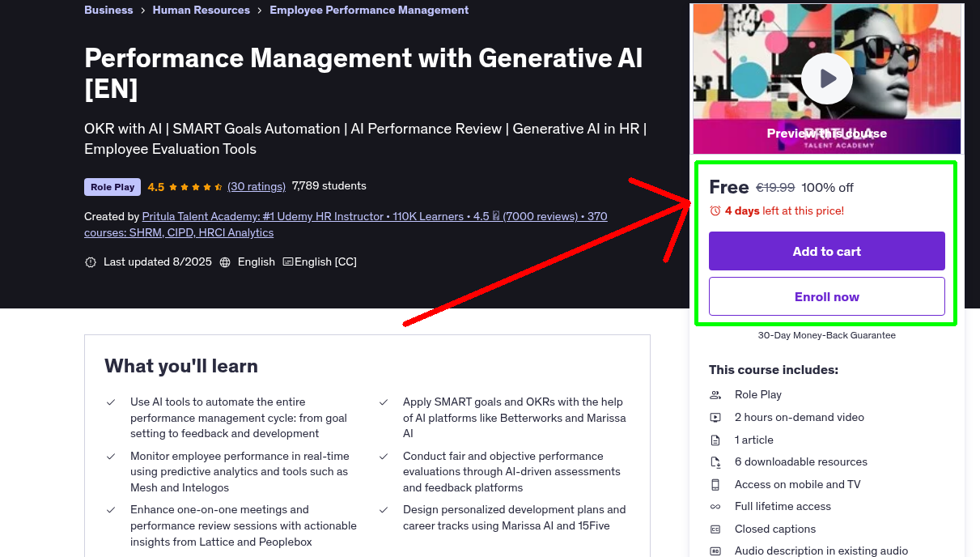
Task: Click the on-demand video icon
Action: [x=715, y=418]
